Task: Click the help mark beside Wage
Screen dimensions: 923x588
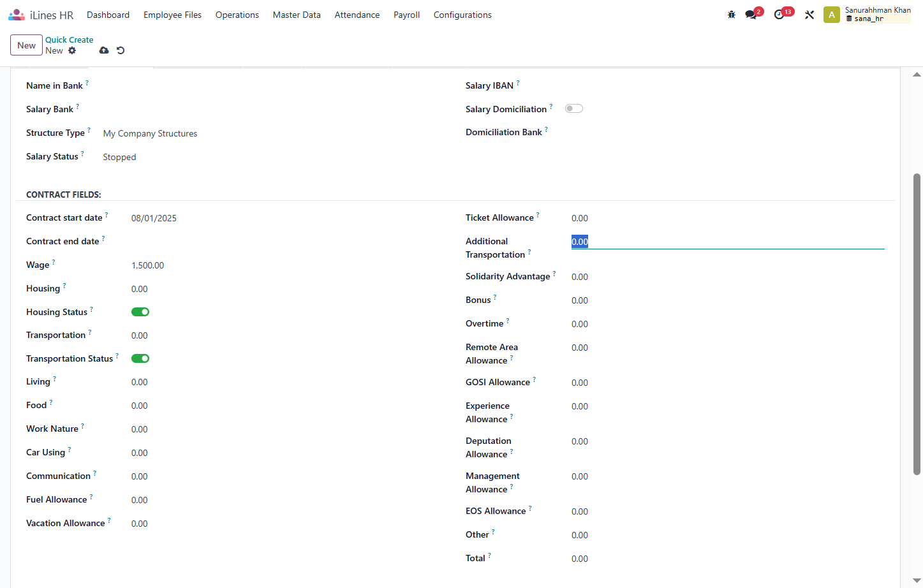Action: (x=54, y=261)
